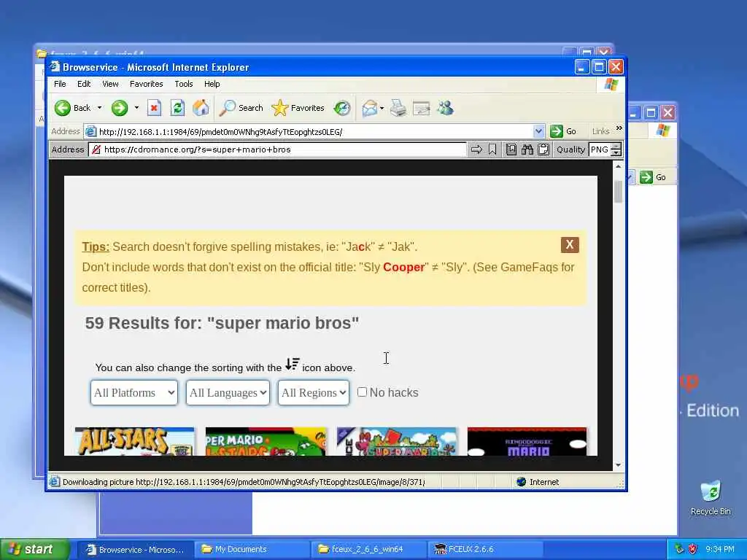Click the Browservice bookmark icon
This screenshot has width=747, height=560.
click(492, 149)
